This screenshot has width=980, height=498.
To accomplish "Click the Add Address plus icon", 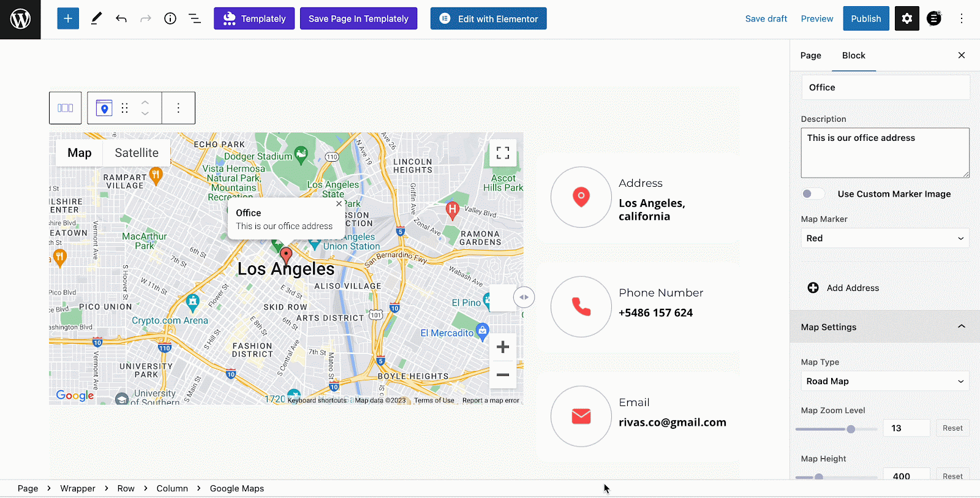I will tap(813, 288).
